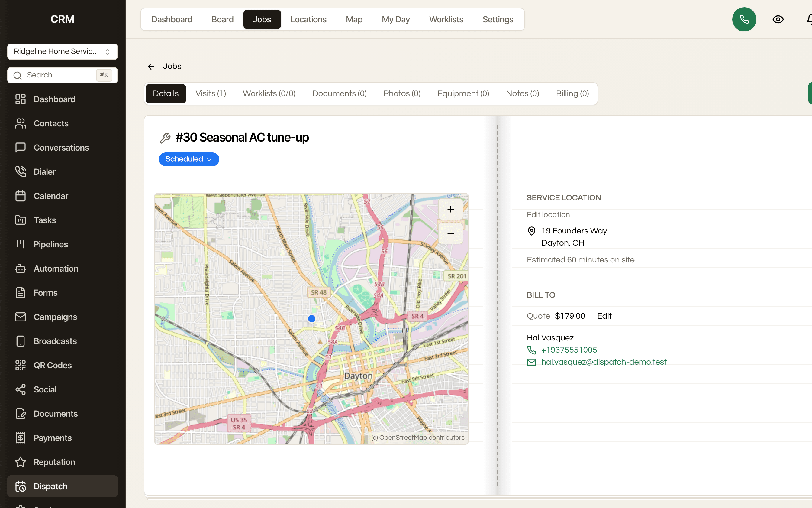Open the QR Codes sidebar icon
812x508 pixels.
(x=21, y=365)
